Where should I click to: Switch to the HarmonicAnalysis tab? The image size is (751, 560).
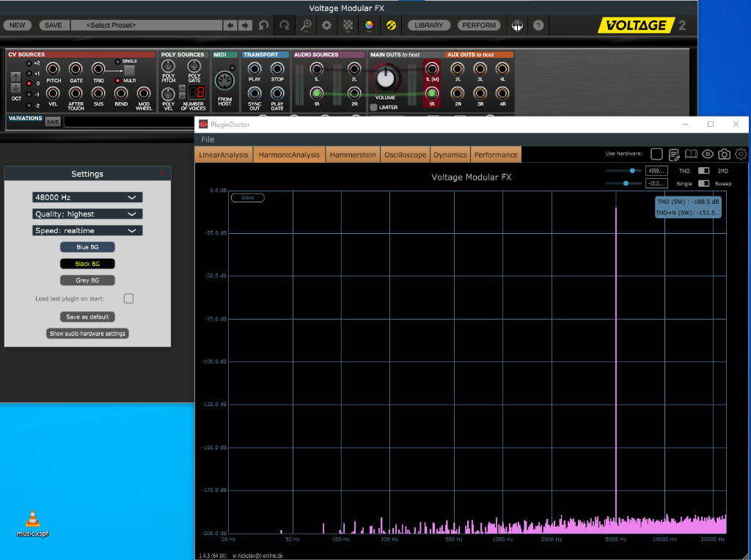point(289,155)
